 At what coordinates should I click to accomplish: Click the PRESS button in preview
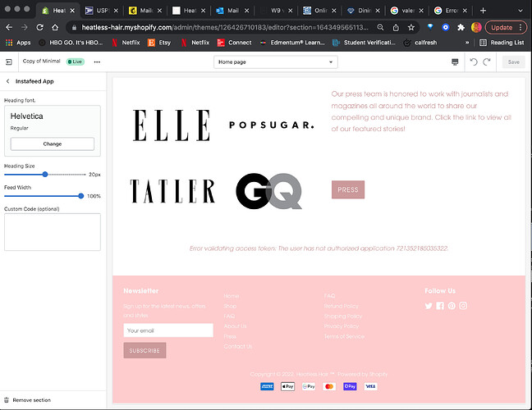coord(348,189)
